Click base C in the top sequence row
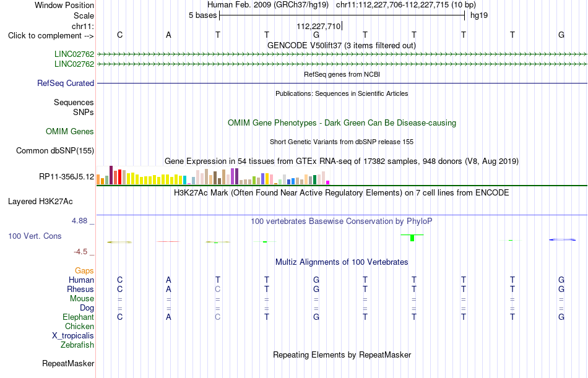Image resolution: width=588 pixels, height=378 pixels. pos(119,35)
